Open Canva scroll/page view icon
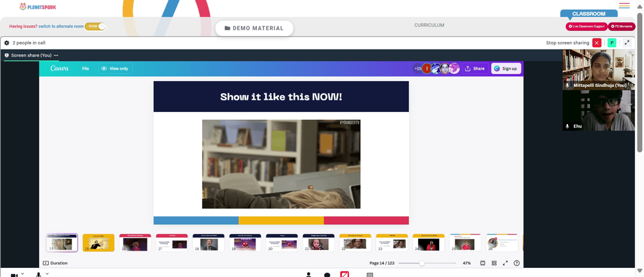The width and height of the screenshot is (644, 277). pyautogui.click(x=482, y=263)
